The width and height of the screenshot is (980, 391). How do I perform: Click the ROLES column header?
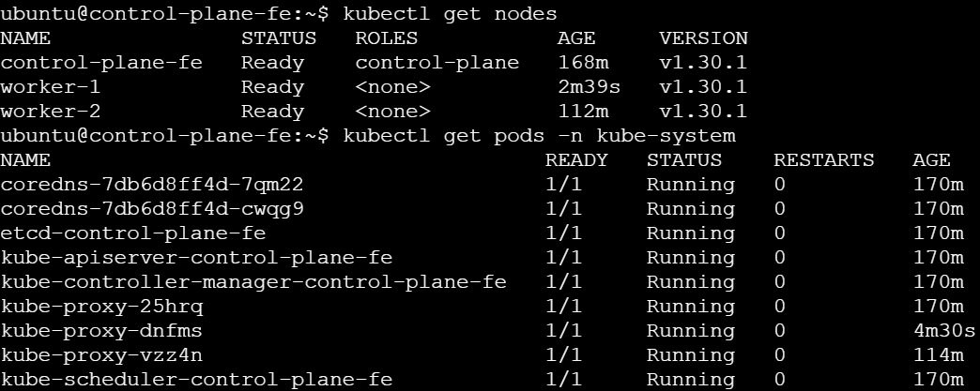click(x=386, y=38)
